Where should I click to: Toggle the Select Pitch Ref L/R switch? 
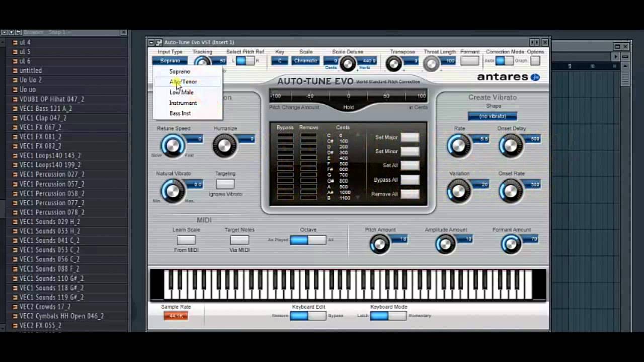pyautogui.click(x=245, y=61)
